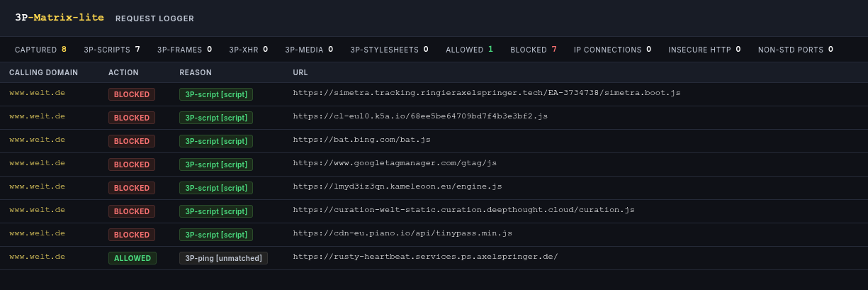Click the CAPTURED 8 counter

40,50
